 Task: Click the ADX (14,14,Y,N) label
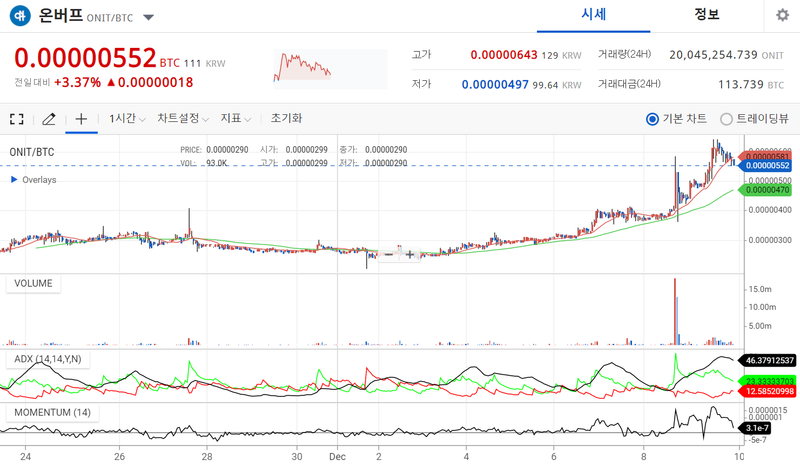pos(47,359)
